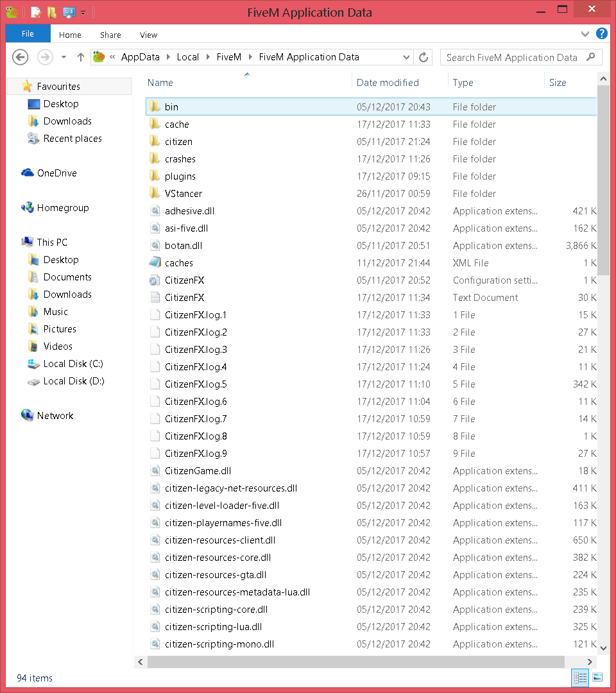Select the VStancer folder icon
This screenshot has height=693, width=616.
click(x=154, y=193)
